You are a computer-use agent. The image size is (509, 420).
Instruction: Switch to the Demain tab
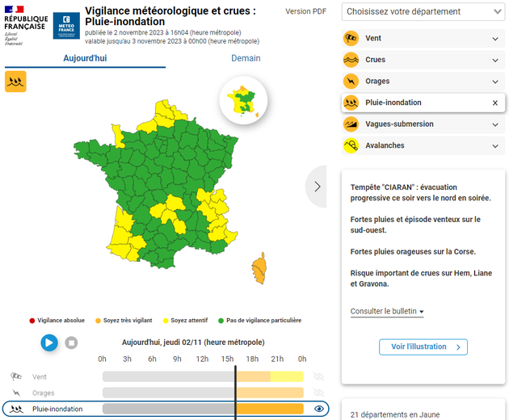click(246, 58)
